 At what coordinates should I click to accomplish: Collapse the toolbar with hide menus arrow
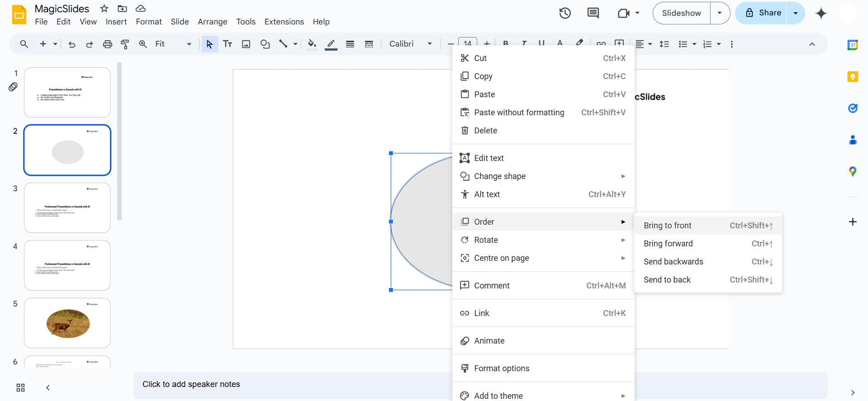pyautogui.click(x=812, y=44)
